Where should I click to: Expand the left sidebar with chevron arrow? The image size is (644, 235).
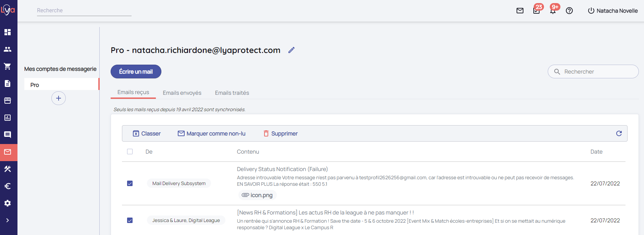tap(8, 220)
